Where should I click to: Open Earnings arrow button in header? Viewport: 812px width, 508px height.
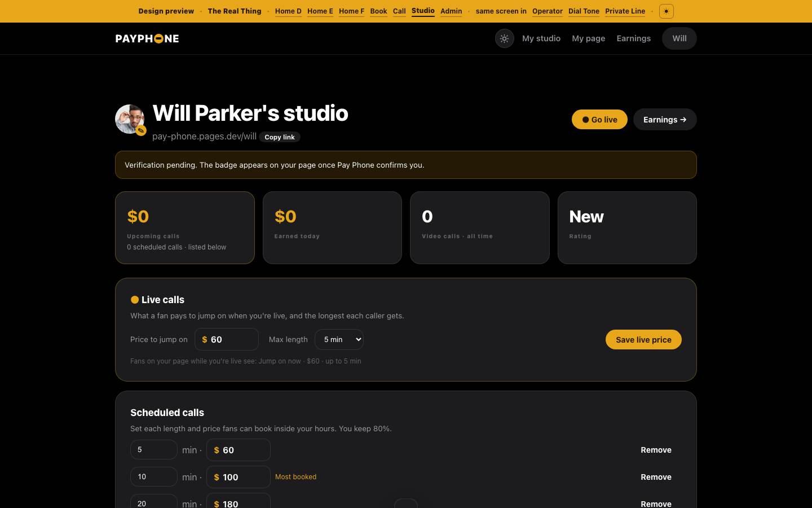(x=665, y=120)
